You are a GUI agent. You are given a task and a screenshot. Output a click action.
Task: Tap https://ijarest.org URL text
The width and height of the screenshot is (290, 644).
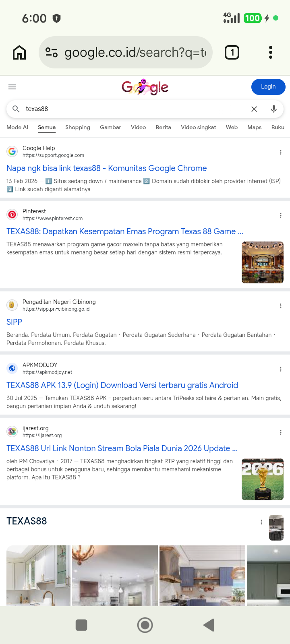(42, 436)
